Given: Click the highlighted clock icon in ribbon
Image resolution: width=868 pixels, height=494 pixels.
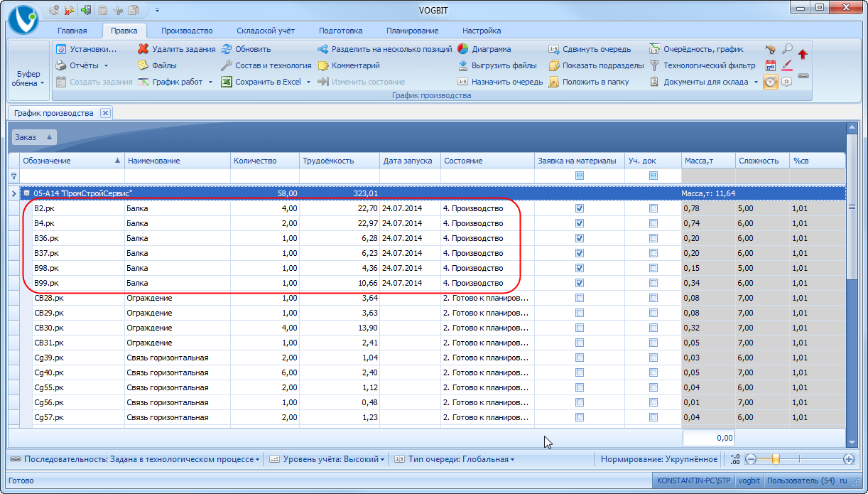Looking at the screenshot, I should [771, 82].
